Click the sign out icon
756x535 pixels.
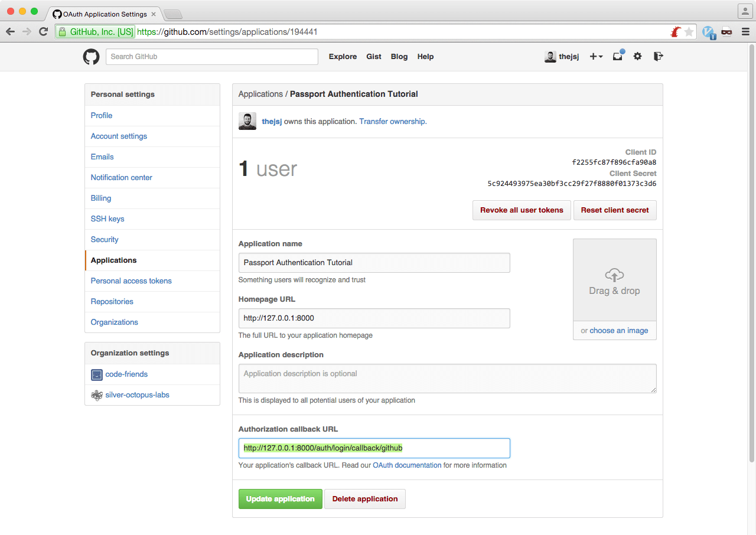[x=659, y=57]
